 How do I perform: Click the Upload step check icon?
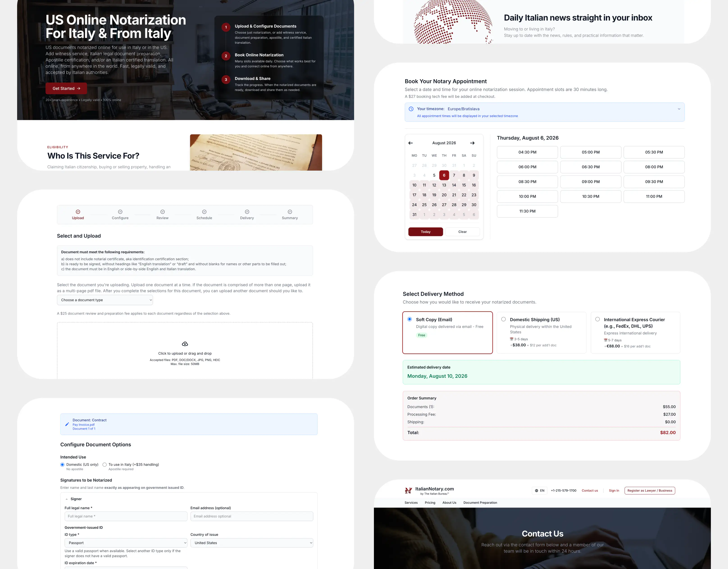(78, 212)
